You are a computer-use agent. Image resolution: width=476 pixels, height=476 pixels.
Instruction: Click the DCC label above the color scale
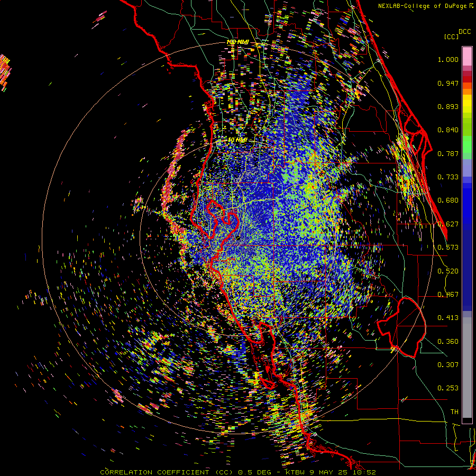tap(465, 32)
